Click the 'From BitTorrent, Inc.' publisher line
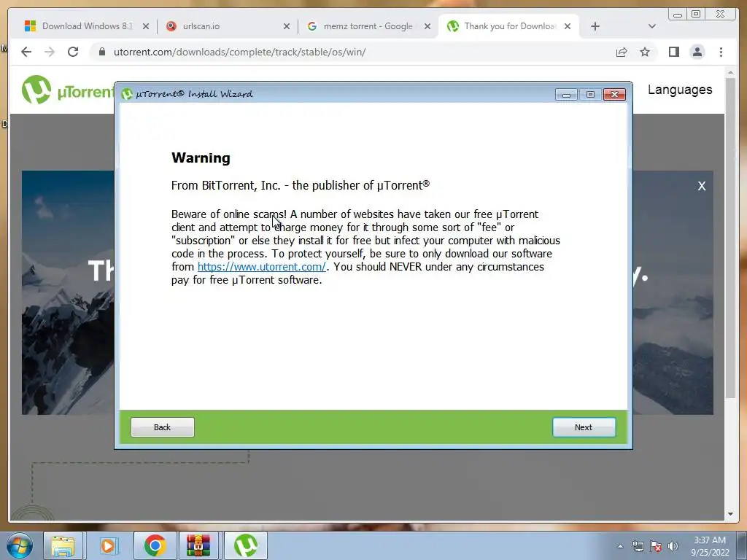Screen dimensions: 747x560 300,185
